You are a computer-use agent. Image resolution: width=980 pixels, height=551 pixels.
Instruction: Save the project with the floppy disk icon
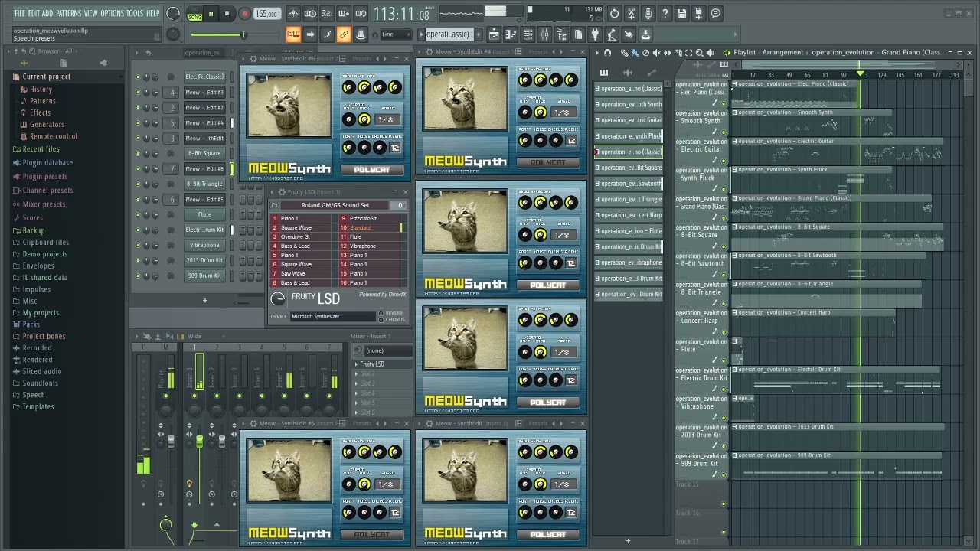pyautogui.click(x=681, y=13)
